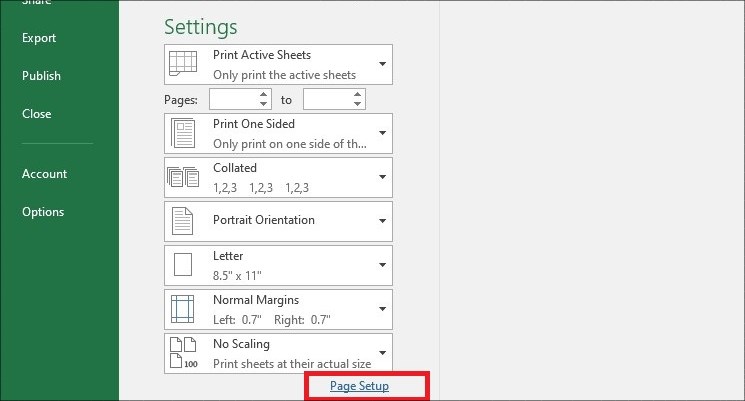Choose Close in the backstage menu
The height and width of the screenshot is (401, 745).
click(x=36, y=114)
